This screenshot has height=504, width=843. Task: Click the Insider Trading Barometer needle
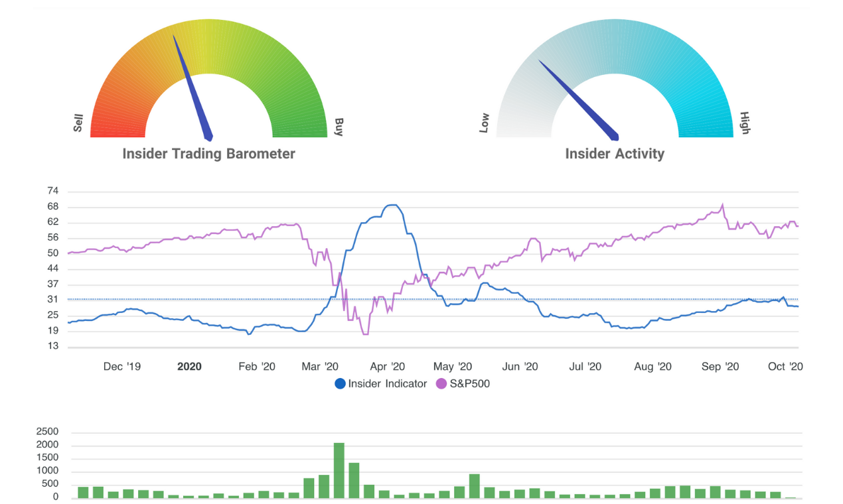(192, 86)
